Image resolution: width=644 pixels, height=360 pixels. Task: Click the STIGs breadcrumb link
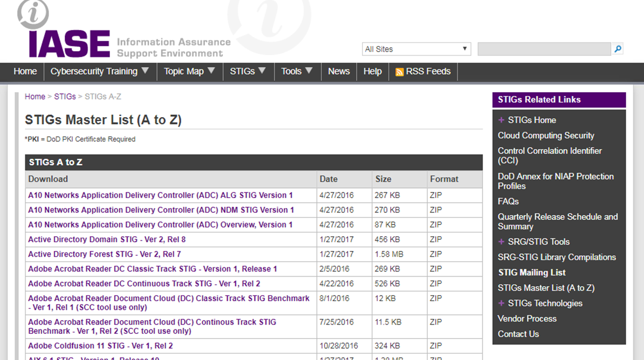65,97
